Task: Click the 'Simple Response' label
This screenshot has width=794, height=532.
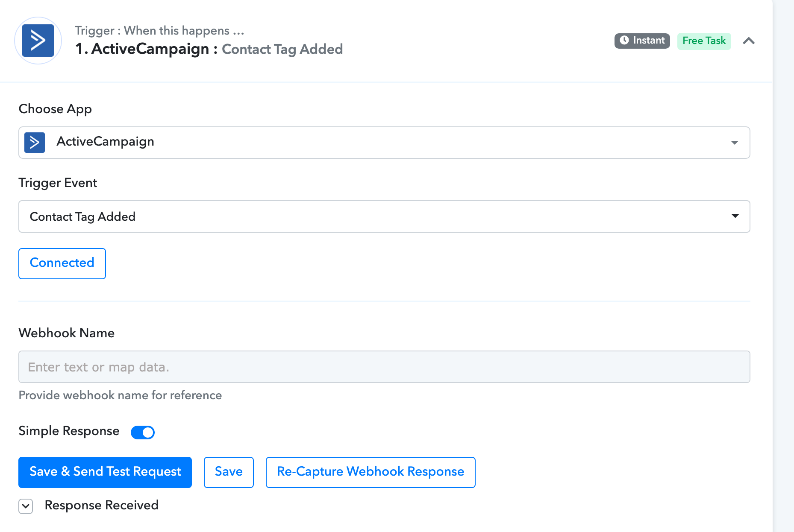Action: [69, 431]
